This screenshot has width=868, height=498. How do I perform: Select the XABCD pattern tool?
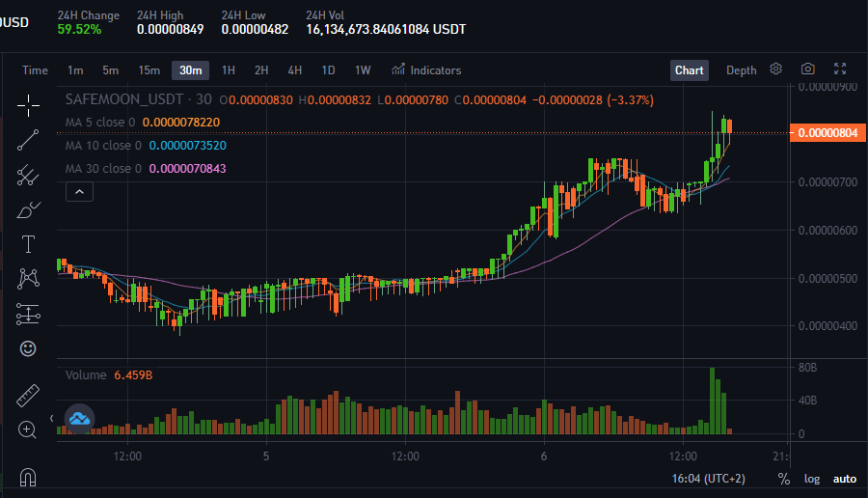tap(28, 279)
